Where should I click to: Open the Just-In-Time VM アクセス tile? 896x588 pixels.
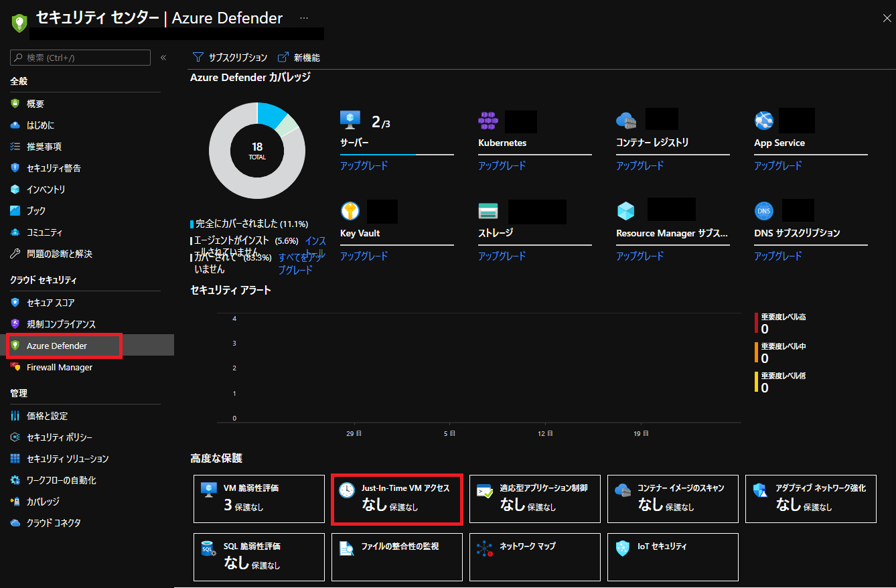pyautogui.click(x=397, y=498)
